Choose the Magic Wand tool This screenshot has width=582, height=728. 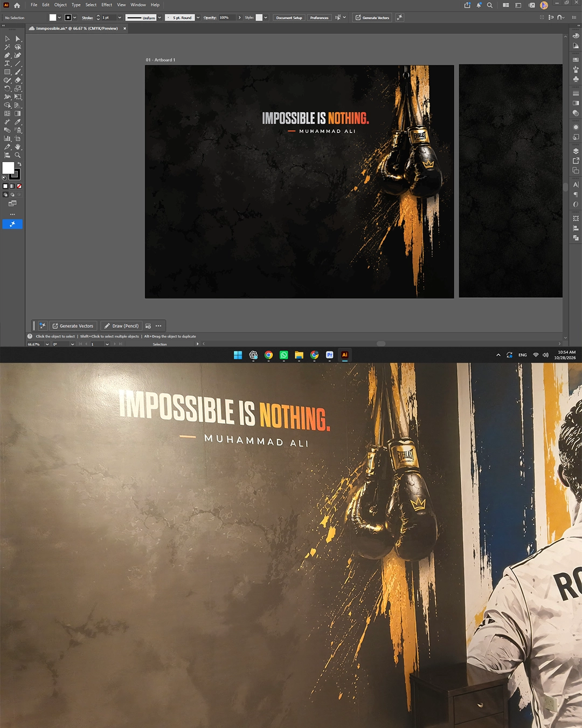[7, 47]
